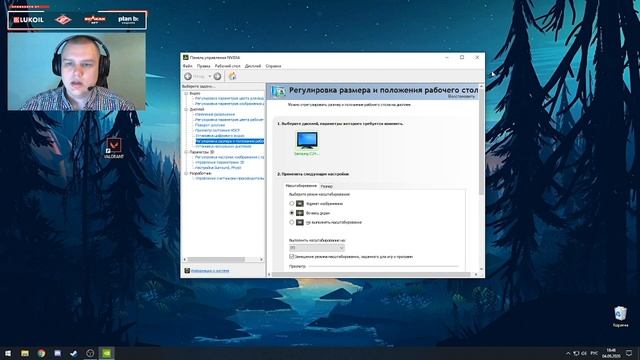
Task: Minimize the NVIDIA Control Panel window
Action: point(447,58)
